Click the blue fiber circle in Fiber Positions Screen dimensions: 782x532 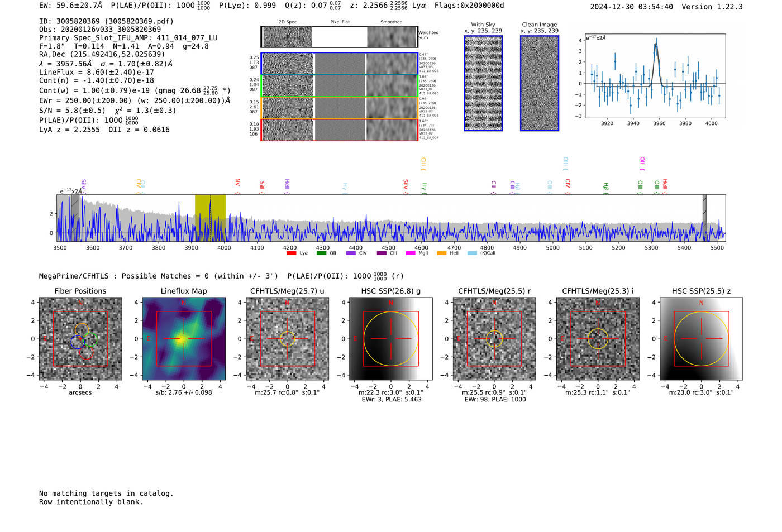click(x=78, y=342)
